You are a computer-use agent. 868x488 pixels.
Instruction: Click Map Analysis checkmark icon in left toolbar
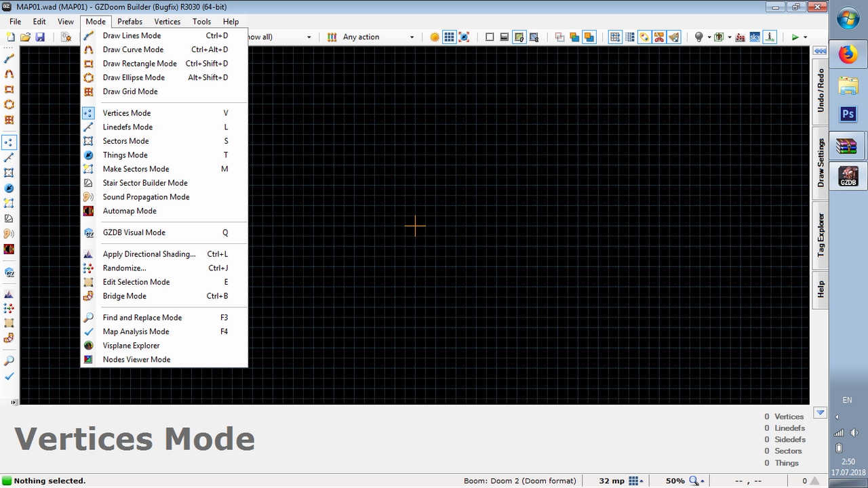[x=9, y=375]
